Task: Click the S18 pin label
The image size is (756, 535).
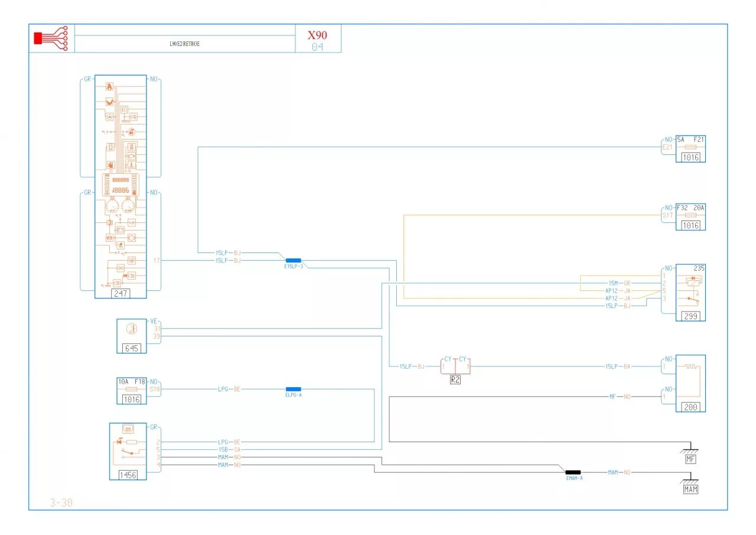Action: click(x=155, y=390)
